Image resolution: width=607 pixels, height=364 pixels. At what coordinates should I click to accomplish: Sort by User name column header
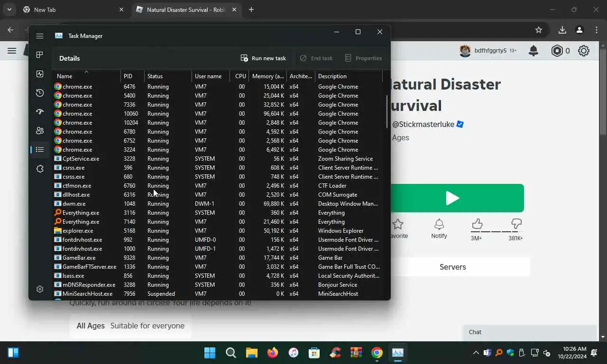point(211,76)
